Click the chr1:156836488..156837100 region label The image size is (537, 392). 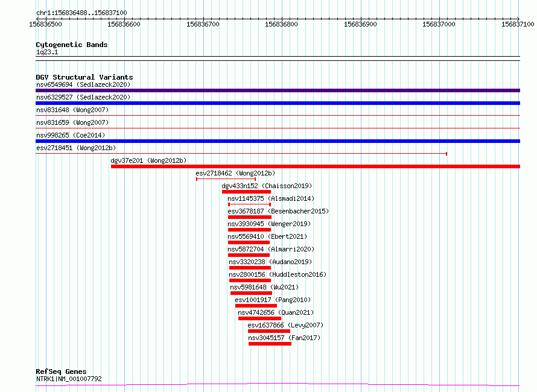[x=81, y=13]
